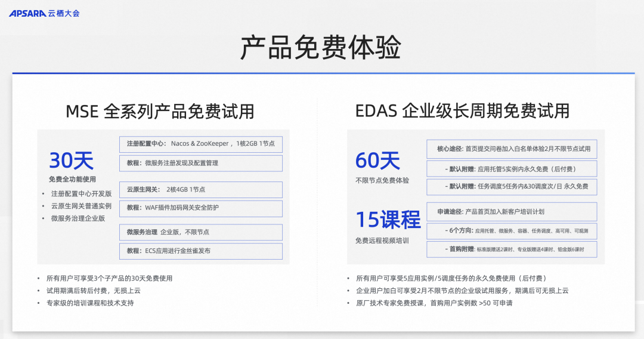Click line 试用期满后转后付费,无损上云
This screenshot has height=339, width=644.
(94, 291)
